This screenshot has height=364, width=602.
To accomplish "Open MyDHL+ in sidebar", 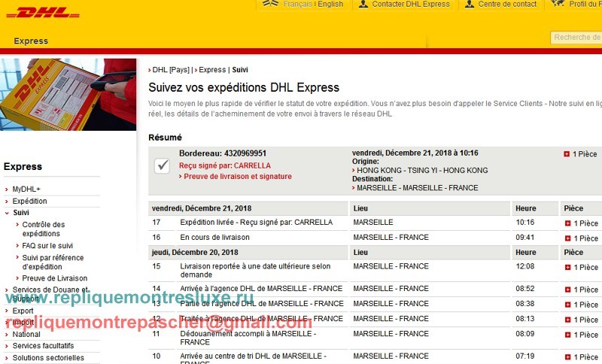I will click(x=26, y=189).
